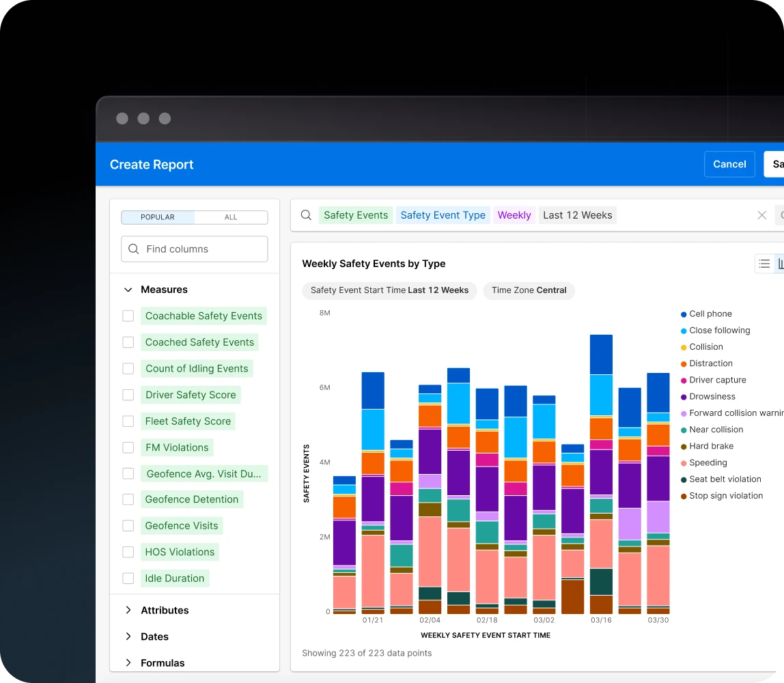Collapse the Measures section
The image size is (784, 683).
click(x=128, y=290)
